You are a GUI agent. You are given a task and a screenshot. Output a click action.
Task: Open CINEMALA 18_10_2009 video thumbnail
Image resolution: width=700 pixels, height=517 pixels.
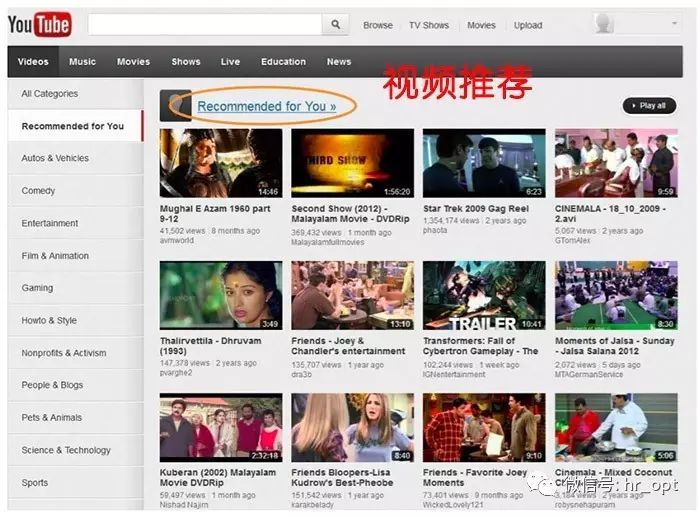[616, 163]
